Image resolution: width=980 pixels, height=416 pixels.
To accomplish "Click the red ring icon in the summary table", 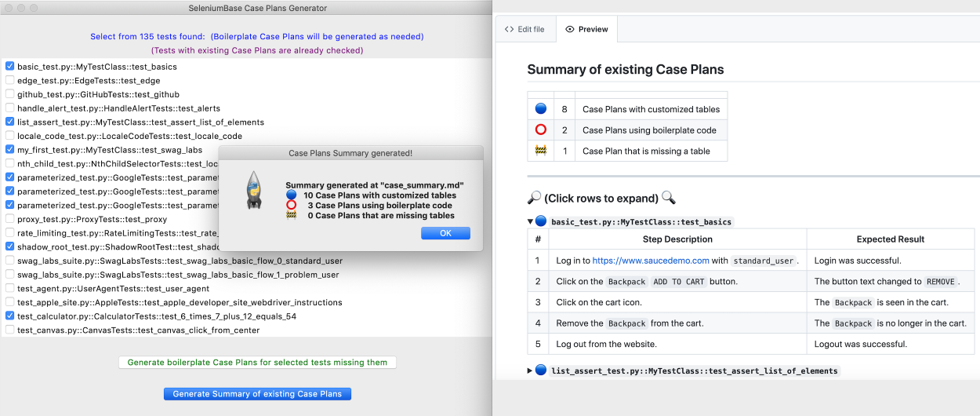I will pos(540,130).
